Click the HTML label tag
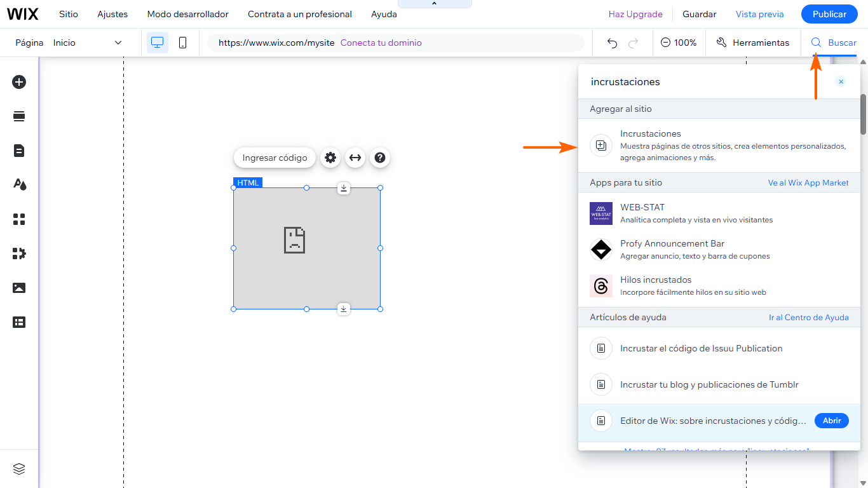The image size is (868, 488). [x=248, y=182]
